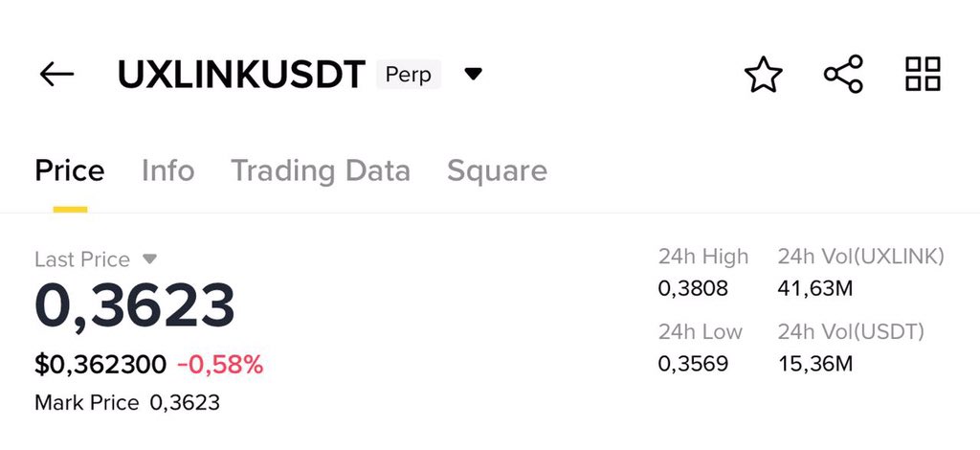Tap the 24h Vol(UXLINK) value 41,63M
This screenshot has width=980, height=450.
coord(815,289)
